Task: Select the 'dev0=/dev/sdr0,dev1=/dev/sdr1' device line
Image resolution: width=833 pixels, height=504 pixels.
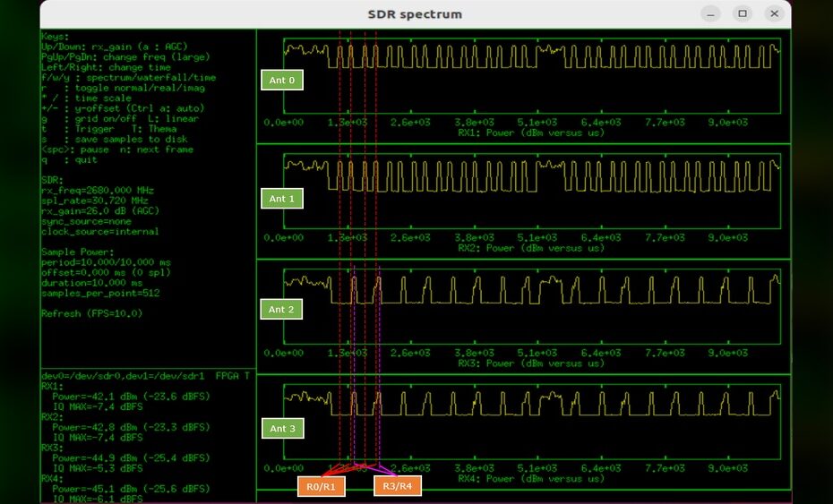Action: point(124,376)
